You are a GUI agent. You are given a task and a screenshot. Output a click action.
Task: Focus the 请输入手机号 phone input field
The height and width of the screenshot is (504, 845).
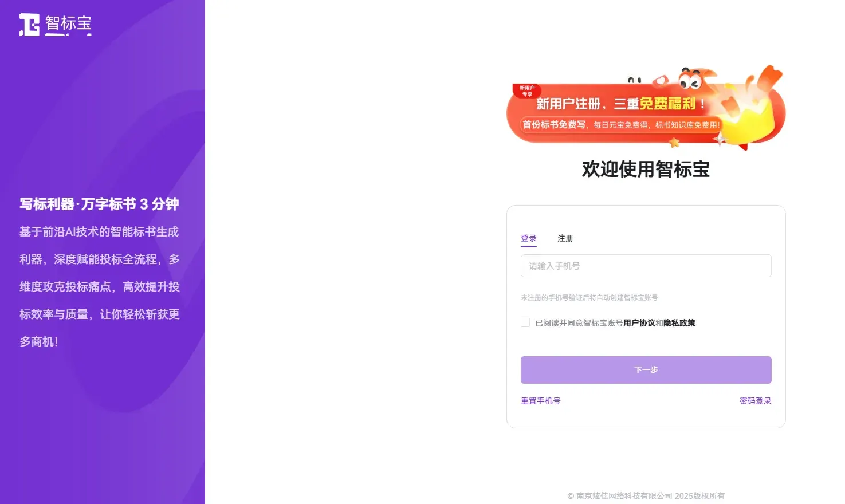[x=646, y=266]
